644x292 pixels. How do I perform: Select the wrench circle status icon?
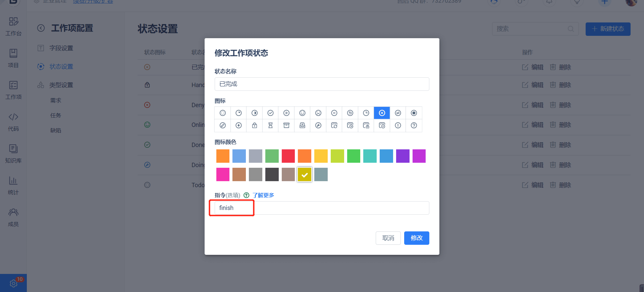point(318,126)
